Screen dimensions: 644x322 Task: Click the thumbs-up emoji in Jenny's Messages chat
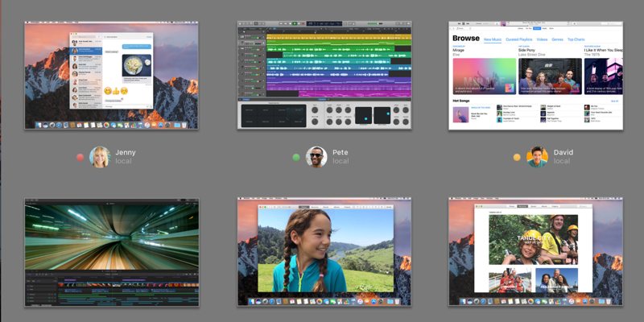pyautogui.click(x=116, y=93)
